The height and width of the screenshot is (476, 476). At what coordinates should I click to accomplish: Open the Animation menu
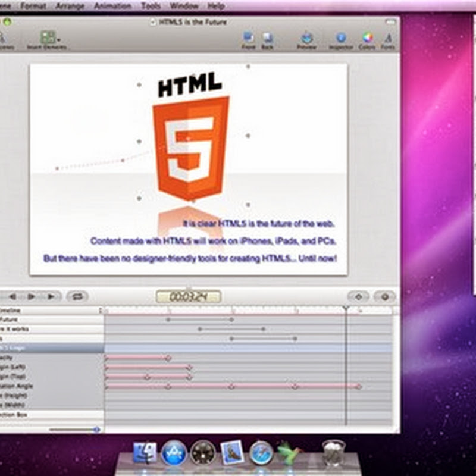click(x=112, y=6)
